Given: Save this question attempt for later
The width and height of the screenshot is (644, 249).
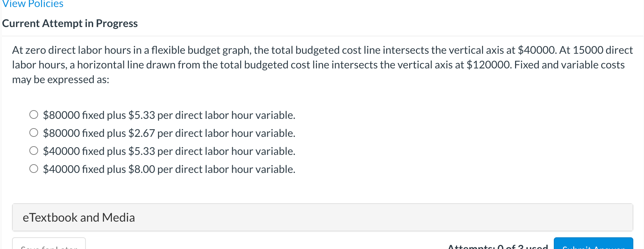Looking at the screenshot, I should [x=49, y=247].
